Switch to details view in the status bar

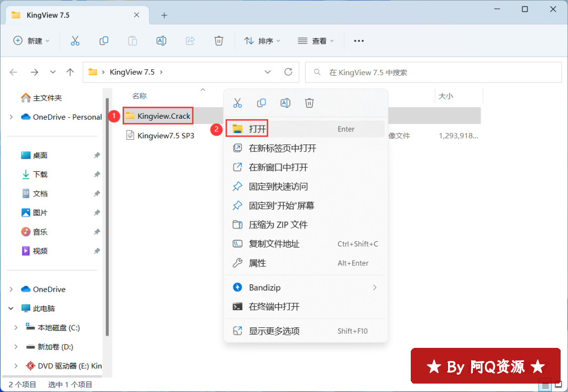point(545,386)
